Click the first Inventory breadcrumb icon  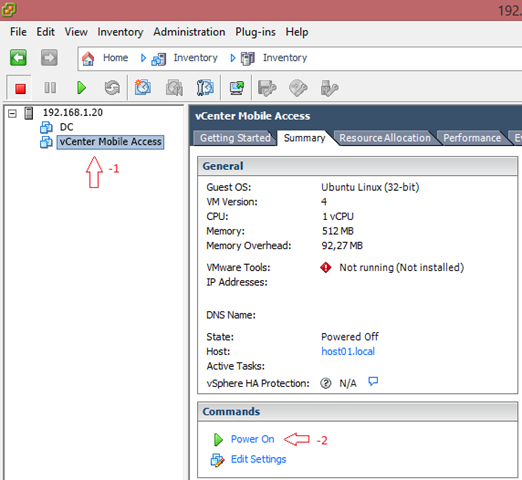pyautogui.click(x=159, y=59)
